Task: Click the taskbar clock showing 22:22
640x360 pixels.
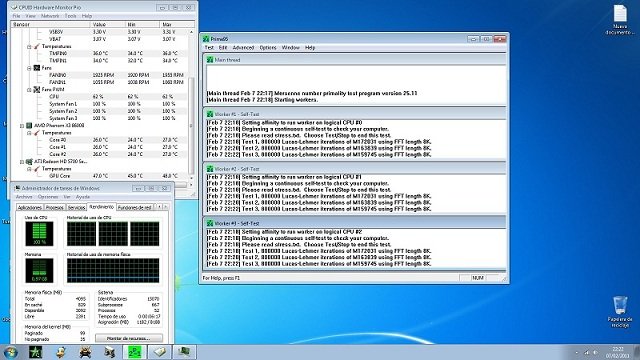Action: 618,352
